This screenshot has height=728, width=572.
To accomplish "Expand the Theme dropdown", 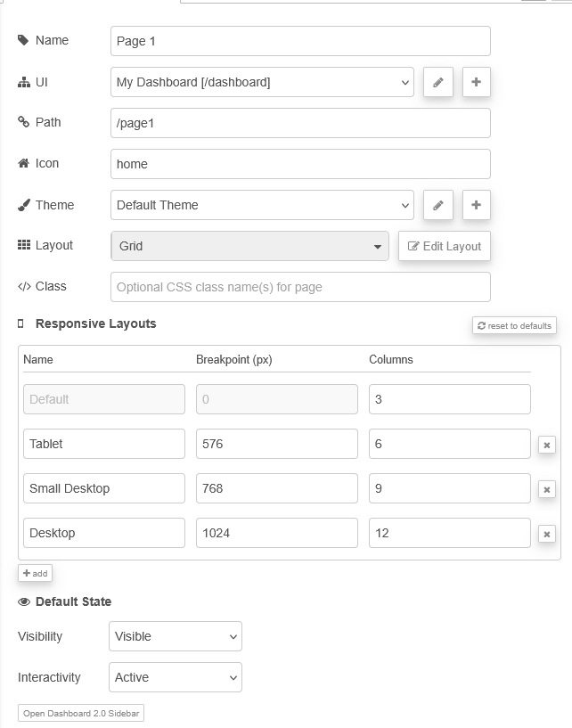I will click(x=262, y=205).
